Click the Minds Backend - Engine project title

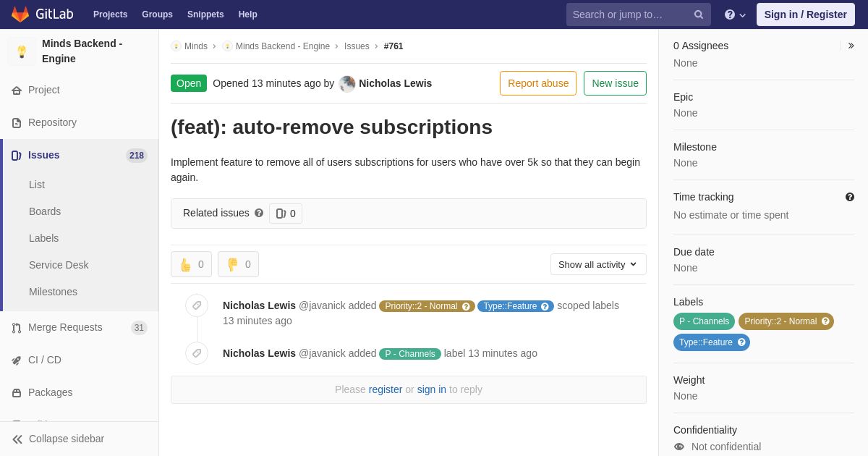pyautogui.click(x=82, y=51)
